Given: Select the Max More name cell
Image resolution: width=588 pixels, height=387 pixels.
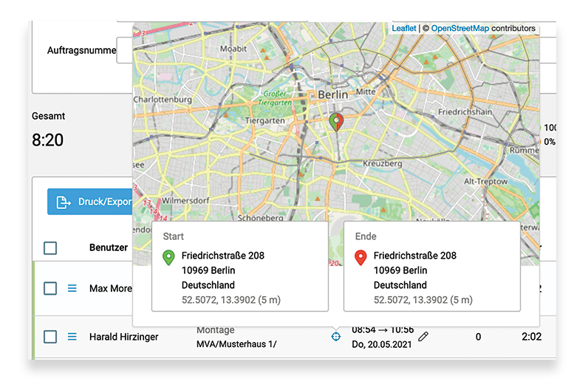Looking at the screenshot, I should (111, 288).
